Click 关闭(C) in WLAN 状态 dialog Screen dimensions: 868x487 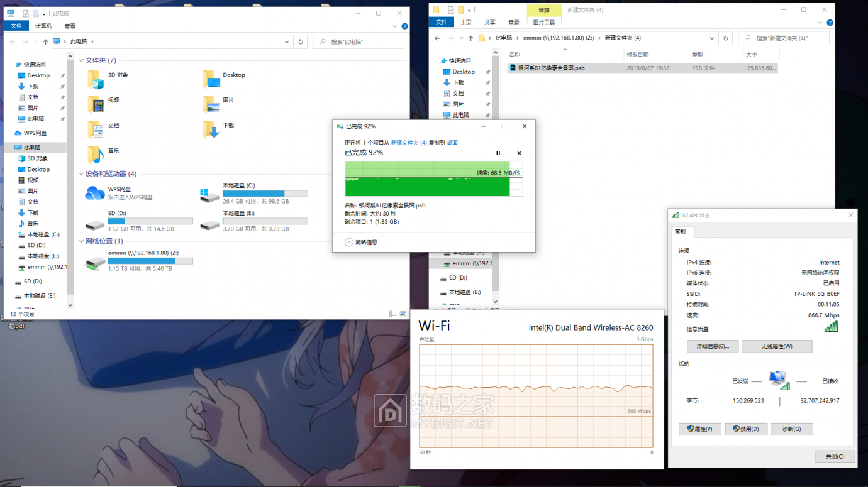tap(836, 456)
